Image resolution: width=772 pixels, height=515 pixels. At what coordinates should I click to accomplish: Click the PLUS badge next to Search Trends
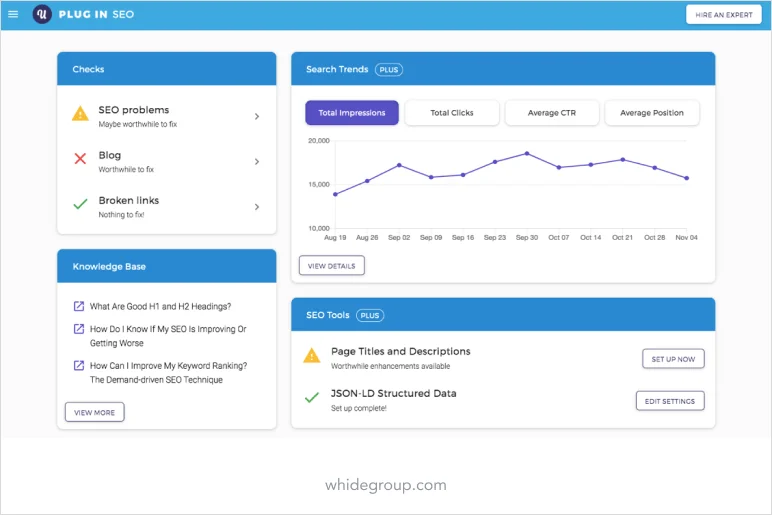click(x=389, y=70)
